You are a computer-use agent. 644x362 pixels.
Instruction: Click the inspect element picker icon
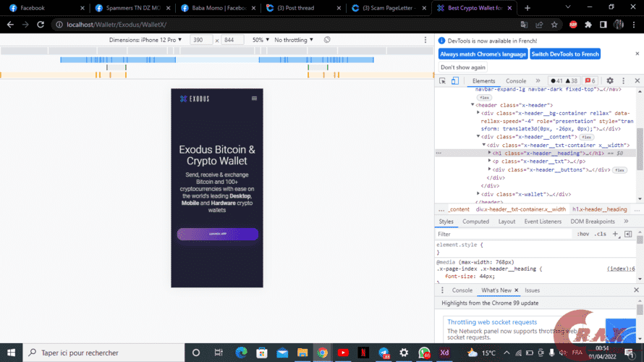pos(442,81)
